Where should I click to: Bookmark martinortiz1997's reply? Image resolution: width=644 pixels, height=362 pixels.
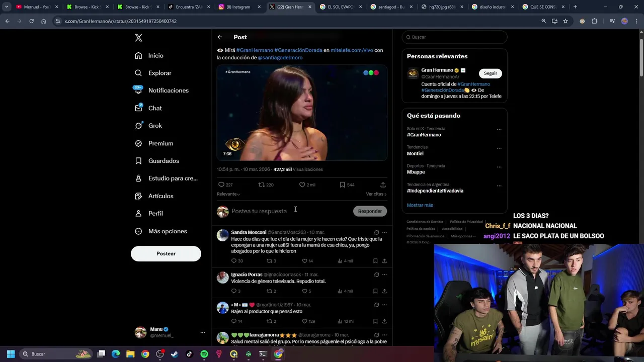(x=375, y=321)
